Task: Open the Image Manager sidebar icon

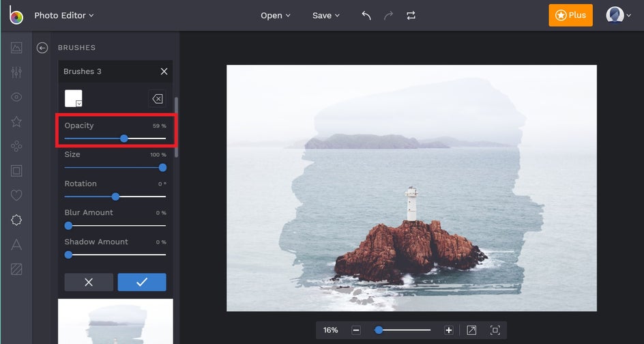Action: tap(16, 48)
